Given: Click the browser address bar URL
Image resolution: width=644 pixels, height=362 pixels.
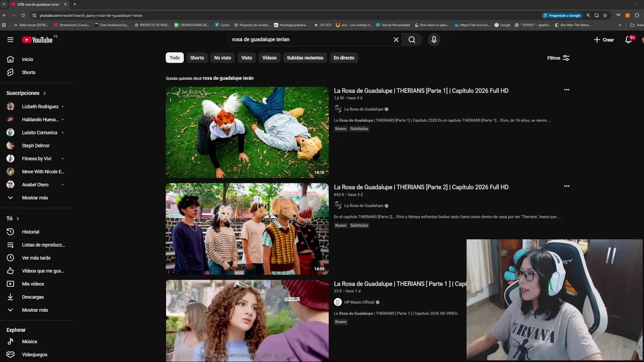Looking at the screenshot, I should click(91, 16).
